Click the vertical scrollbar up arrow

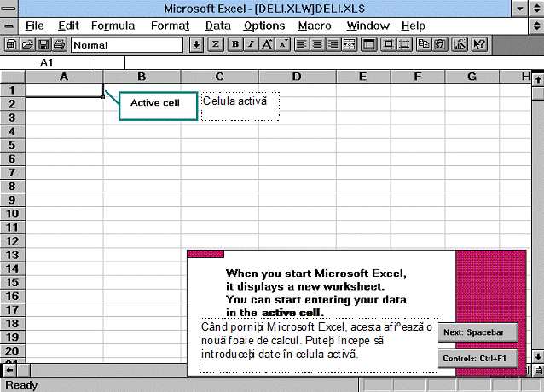[538, 80]
